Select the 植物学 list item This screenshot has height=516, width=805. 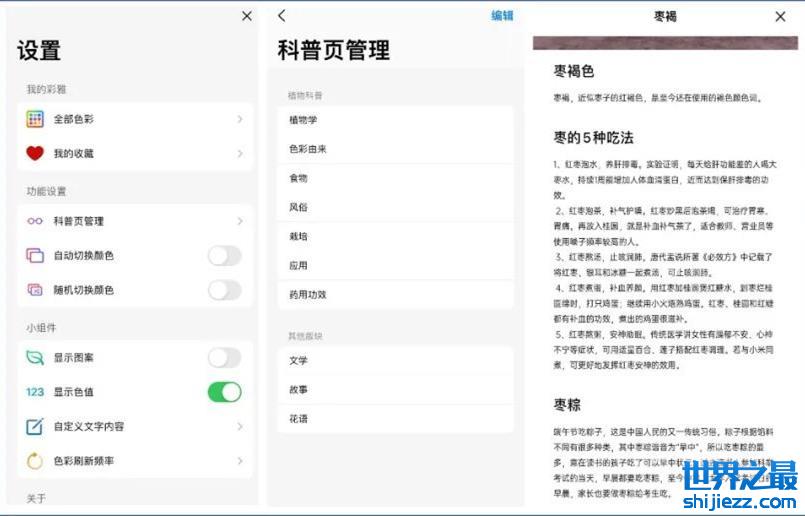tap(395, 120)
